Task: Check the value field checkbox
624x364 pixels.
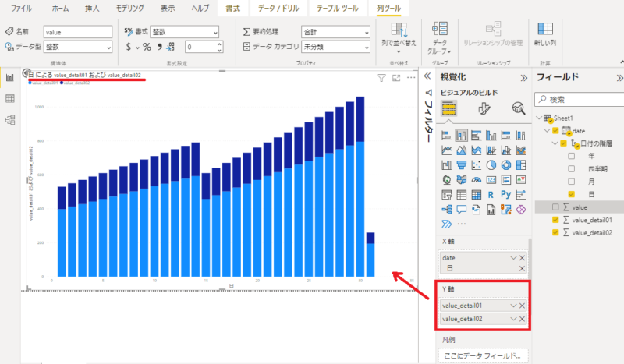Action: tap(555, 207)
